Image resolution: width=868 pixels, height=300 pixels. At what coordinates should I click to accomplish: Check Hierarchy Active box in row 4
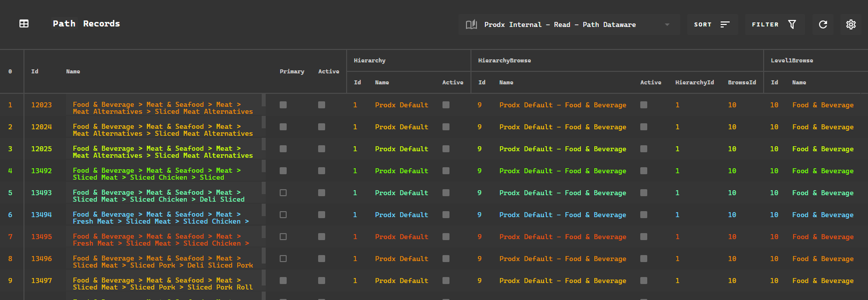pos(446,171)
